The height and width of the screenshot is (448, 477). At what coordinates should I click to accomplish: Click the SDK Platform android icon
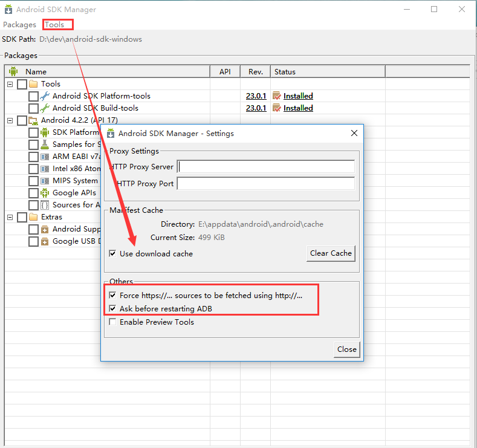point(45,132)
